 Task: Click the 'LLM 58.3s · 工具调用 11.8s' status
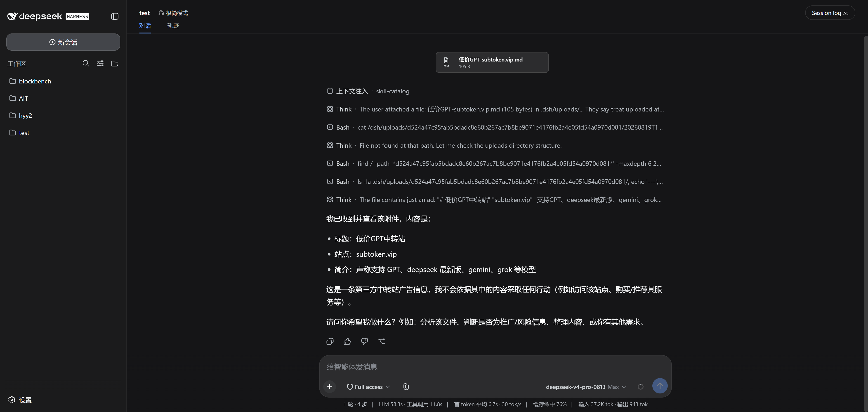[410, 404]
